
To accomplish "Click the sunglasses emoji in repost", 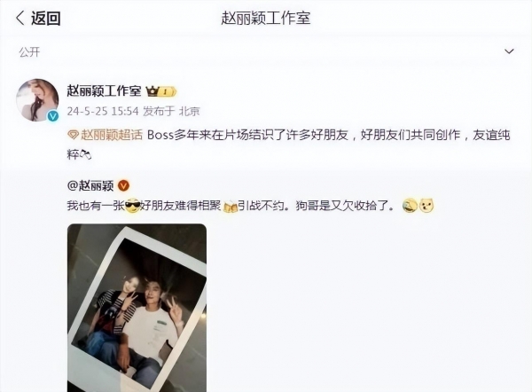I will [133, 206].
